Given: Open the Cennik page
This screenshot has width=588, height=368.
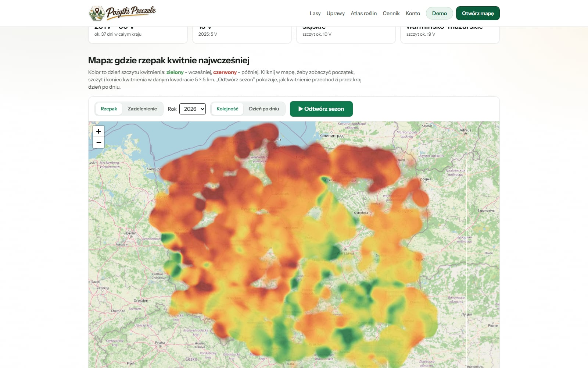Looking at the screenshot, I should (391, 13).
